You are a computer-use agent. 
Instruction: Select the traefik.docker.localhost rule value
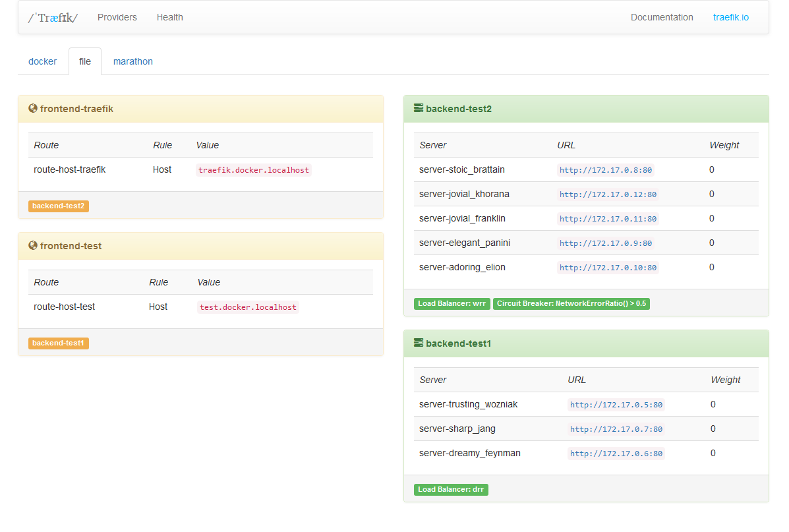pos(254,169)
